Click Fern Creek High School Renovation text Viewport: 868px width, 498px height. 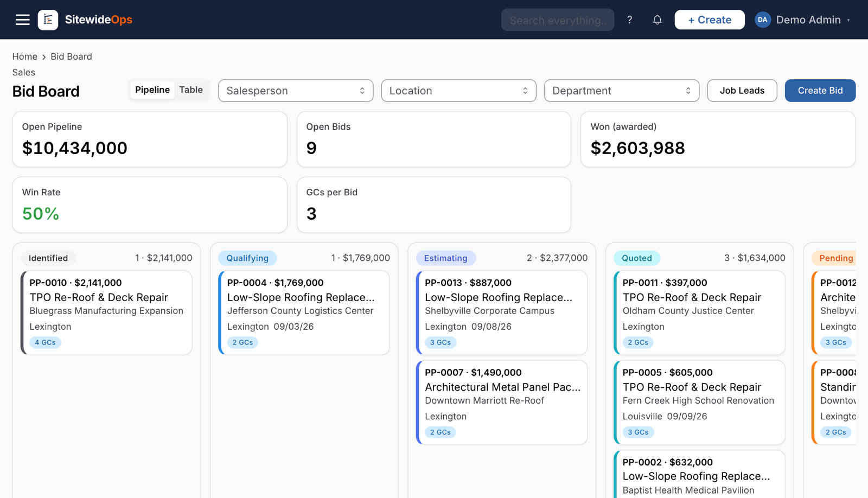click(x=698, y=400)
